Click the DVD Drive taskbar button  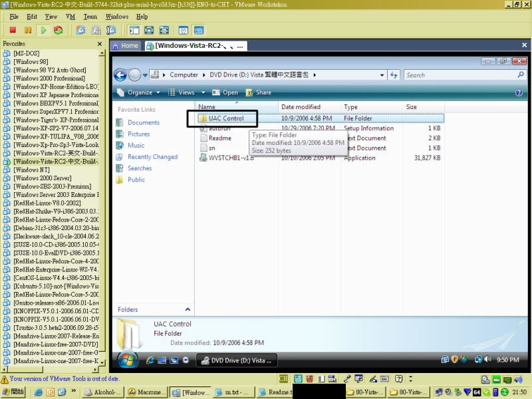pos(237,360)
